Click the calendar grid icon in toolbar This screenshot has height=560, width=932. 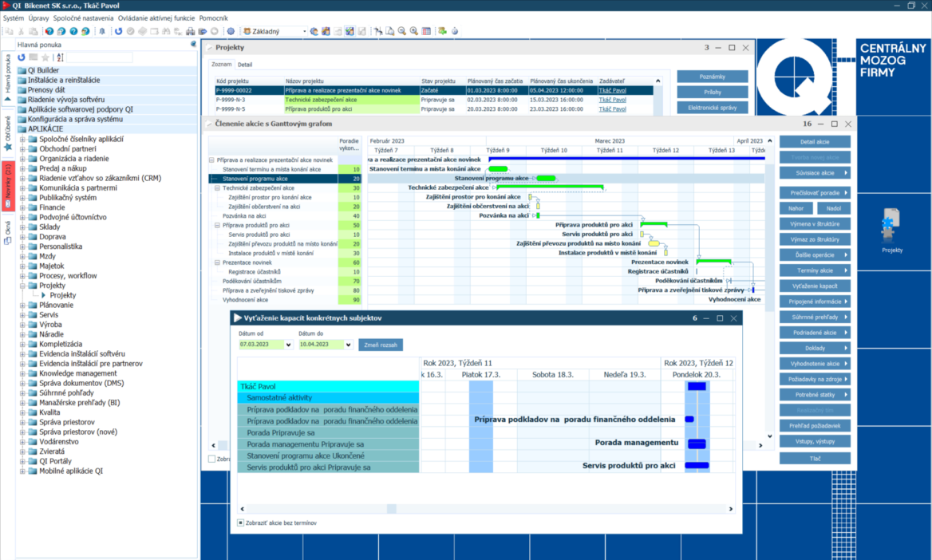426,32
